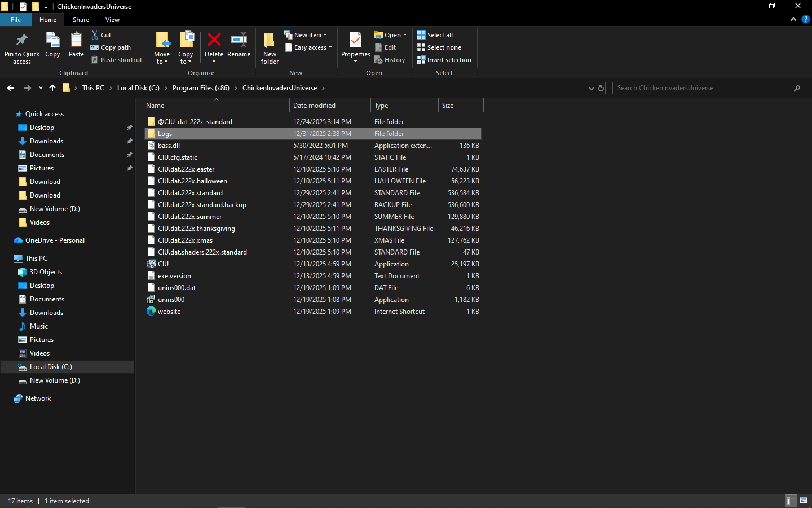
Task: Switch to details view in status bar
Action: point(791,501)
